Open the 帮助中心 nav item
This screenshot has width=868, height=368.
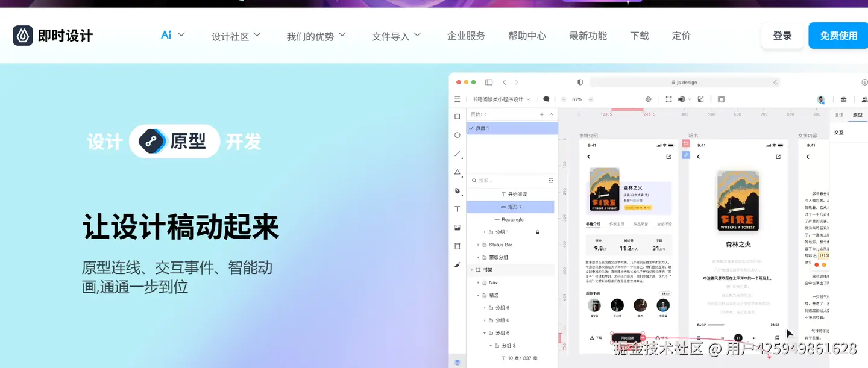click(527, 36)
